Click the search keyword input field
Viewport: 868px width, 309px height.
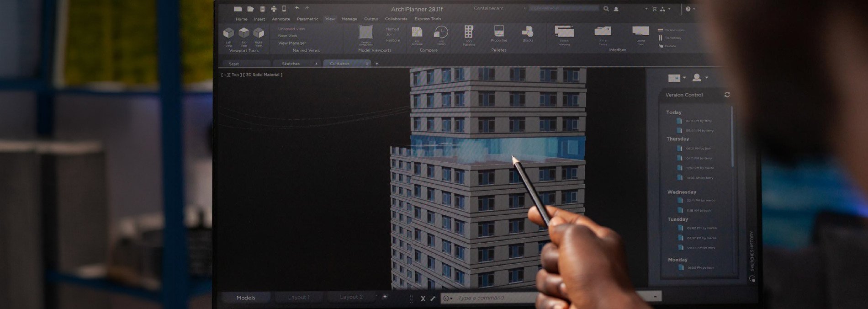coord(564,8)
